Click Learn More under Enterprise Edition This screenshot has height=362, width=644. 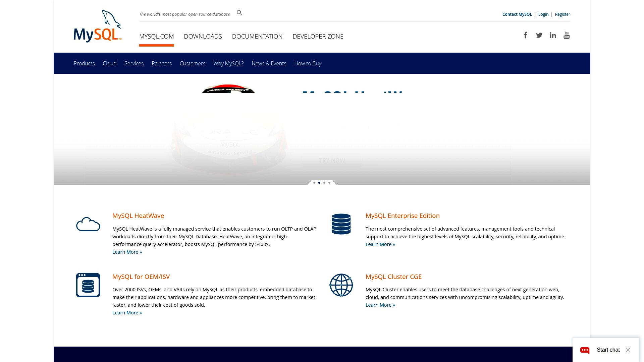click(380, 244)
